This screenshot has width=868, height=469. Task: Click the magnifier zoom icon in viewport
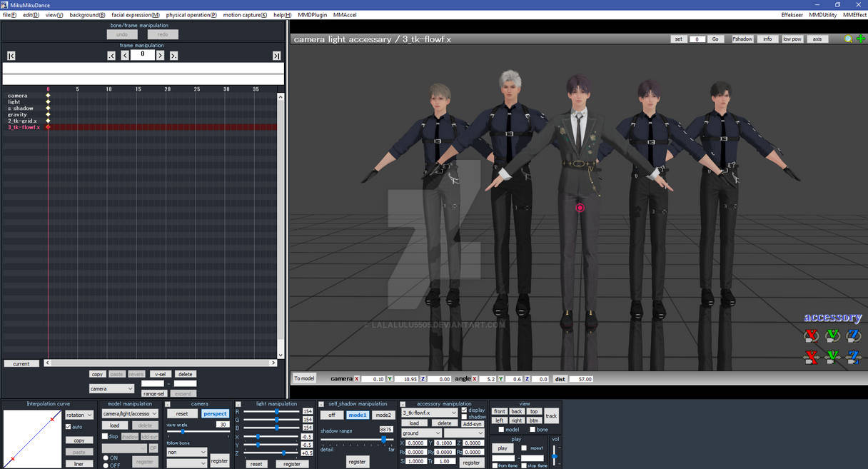click(x=848, y=39)
